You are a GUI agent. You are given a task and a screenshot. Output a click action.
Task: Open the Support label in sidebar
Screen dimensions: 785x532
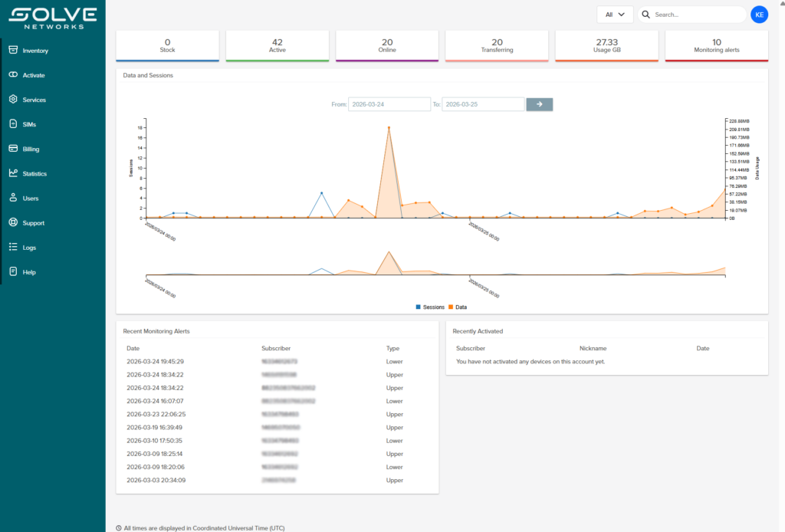[34, 223]
